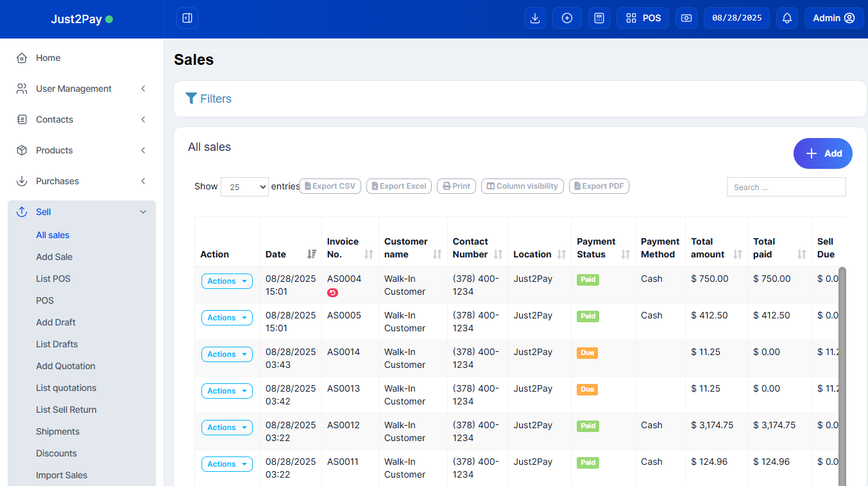Open the Show entries dropdown
This screenshot has height=486, width=868.
pos(244,186)
